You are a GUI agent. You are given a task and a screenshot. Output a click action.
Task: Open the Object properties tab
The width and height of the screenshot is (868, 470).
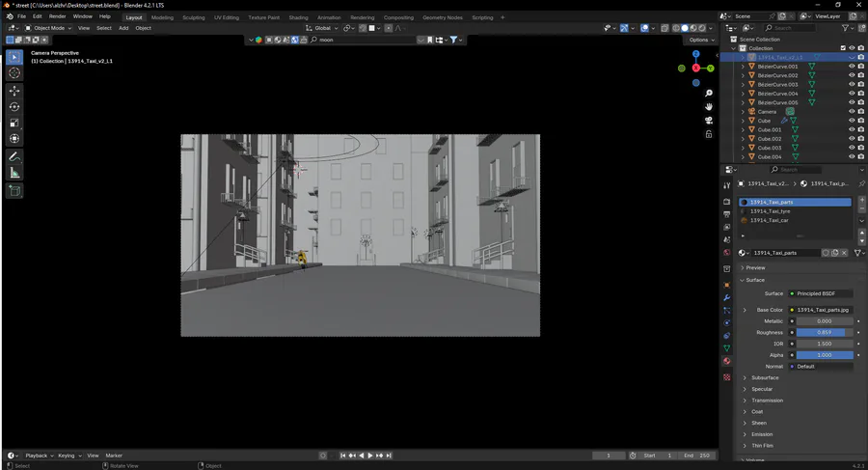click(727, 285)
